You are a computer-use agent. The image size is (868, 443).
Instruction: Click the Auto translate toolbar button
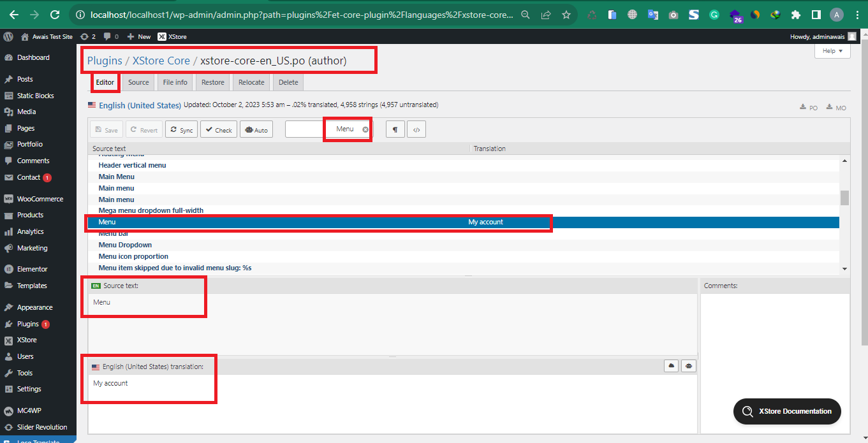tap(256, 129)
